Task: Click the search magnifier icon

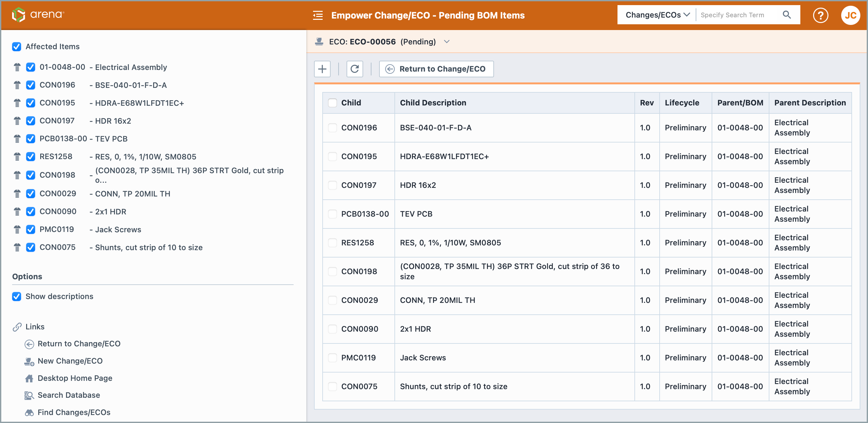Action: (786, 14)
